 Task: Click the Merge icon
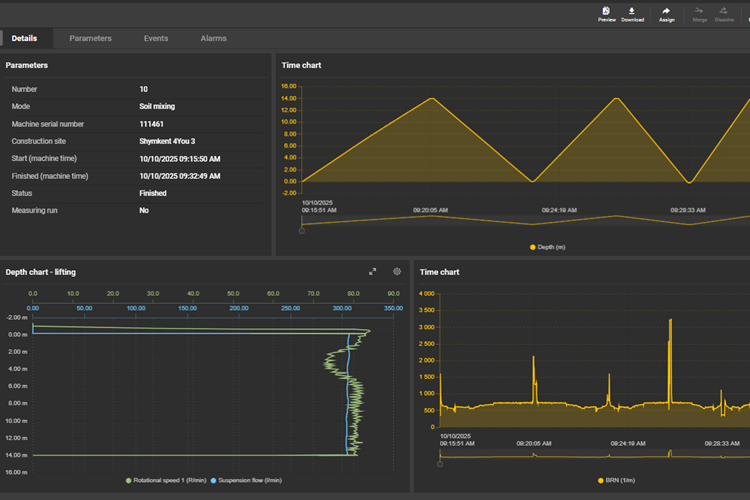(699, 13)
